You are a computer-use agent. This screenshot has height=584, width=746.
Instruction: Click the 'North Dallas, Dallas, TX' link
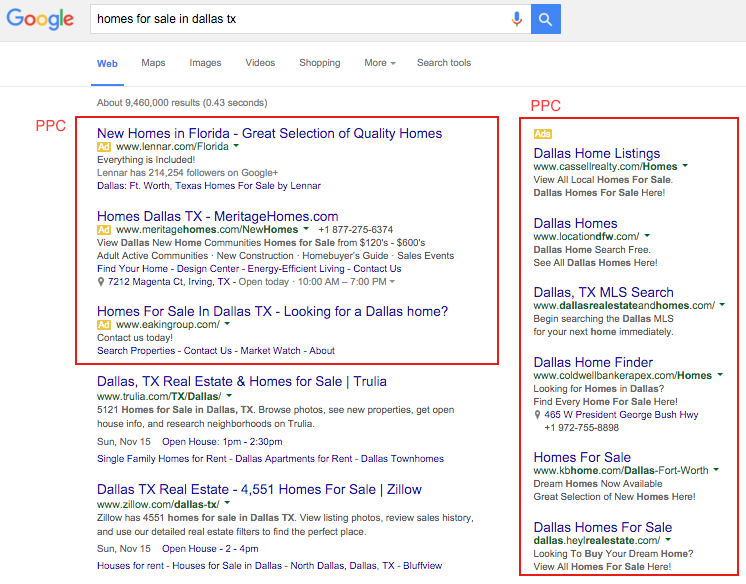point(343,566)
